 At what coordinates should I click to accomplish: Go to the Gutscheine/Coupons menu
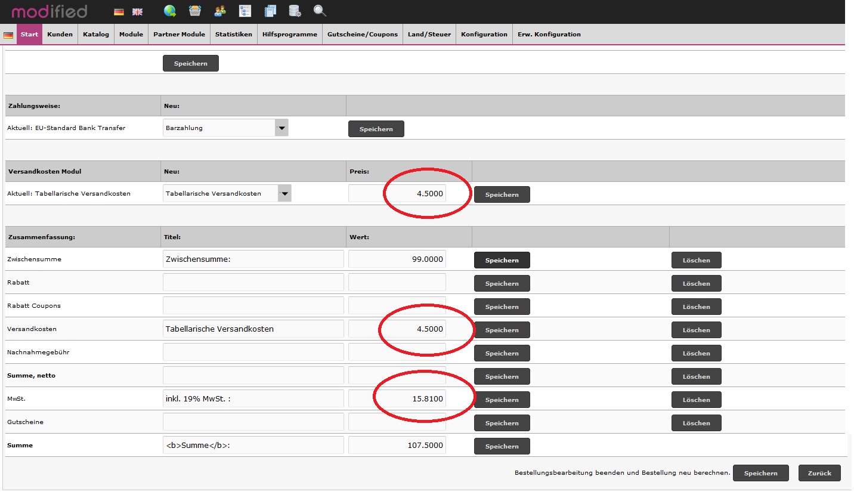pyautogui.click(x=362, y=35)
